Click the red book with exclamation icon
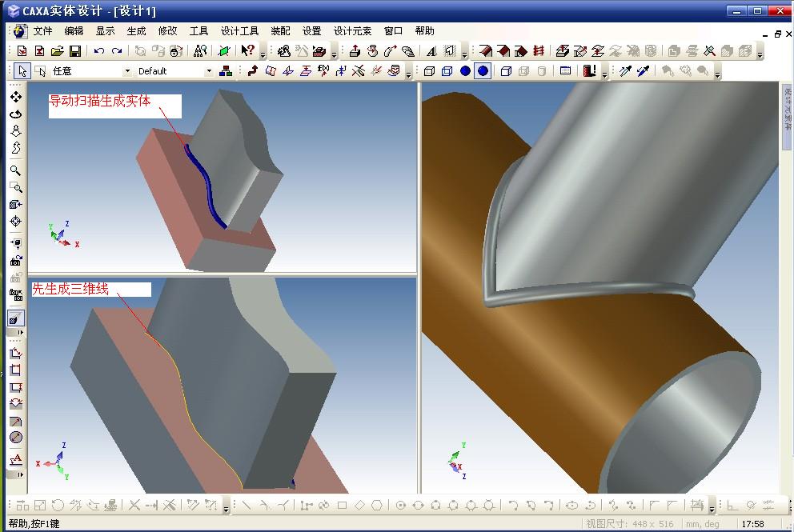Screen dimensions: 794x532 (x=589, y=71)
